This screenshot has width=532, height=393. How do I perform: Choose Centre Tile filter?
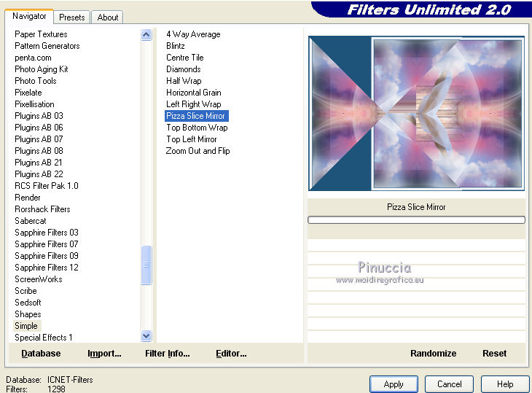click(x=185, y=58)
